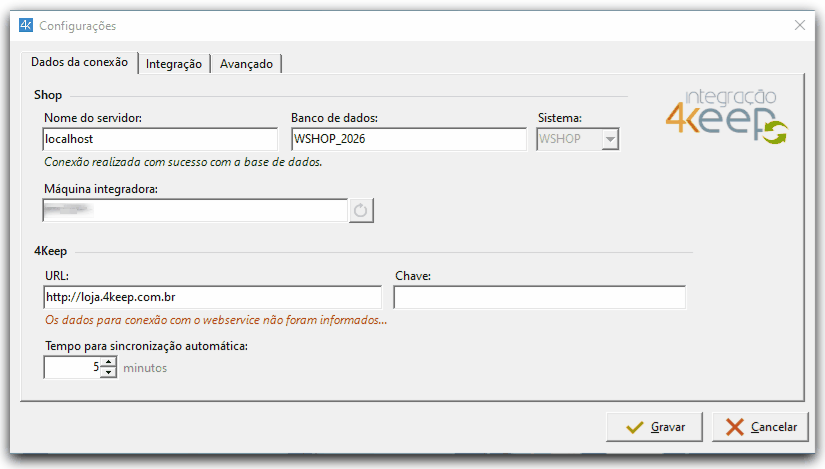This screenshot has height=469, width=825.
Task: Select the Dados da conexão tab
Action: click(79, 62)
